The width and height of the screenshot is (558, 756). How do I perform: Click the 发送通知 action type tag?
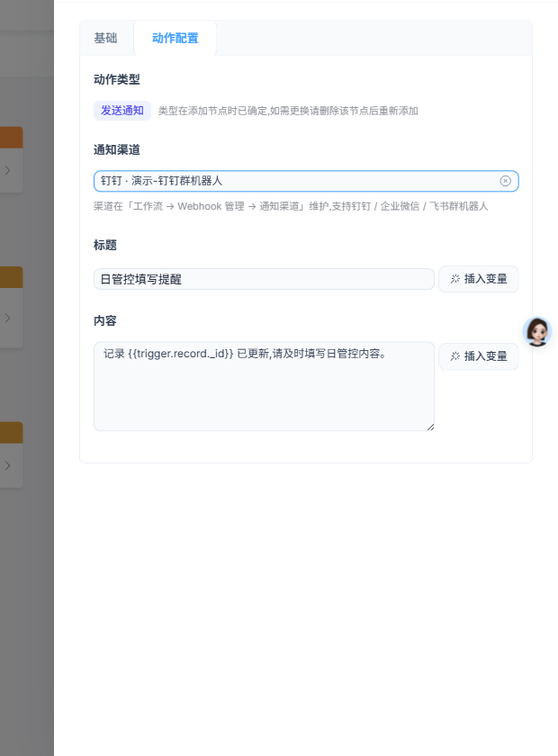coord(122,111)
